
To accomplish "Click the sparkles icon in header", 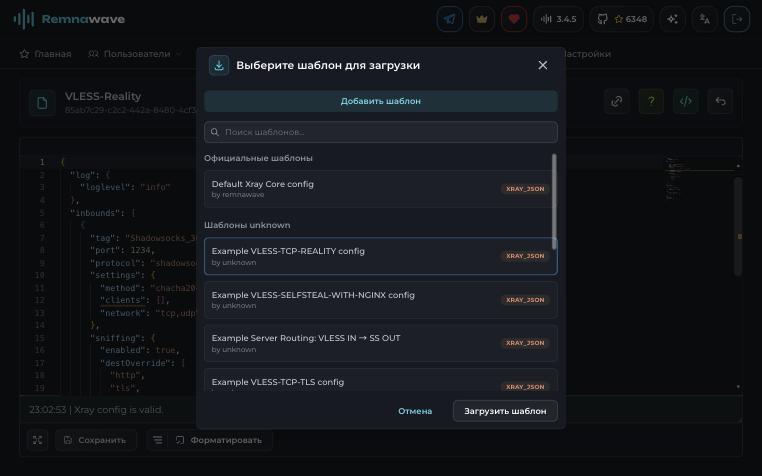I will coord(673,19).
